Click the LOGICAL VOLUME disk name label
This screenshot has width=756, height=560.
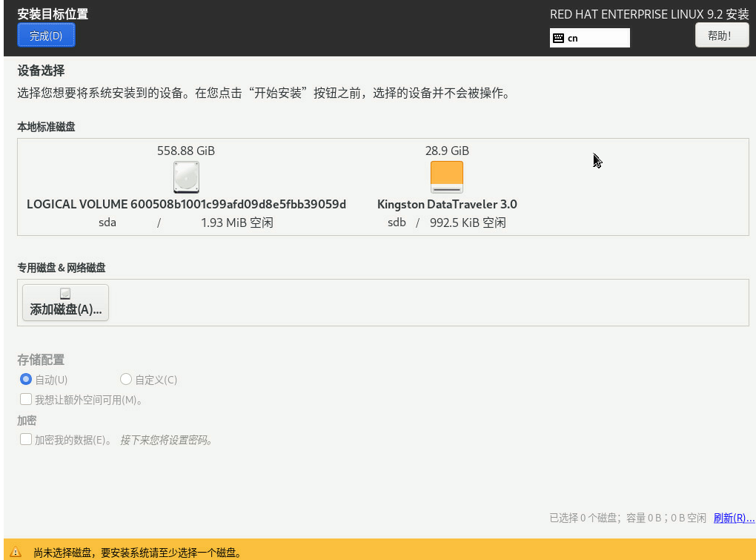186,204
